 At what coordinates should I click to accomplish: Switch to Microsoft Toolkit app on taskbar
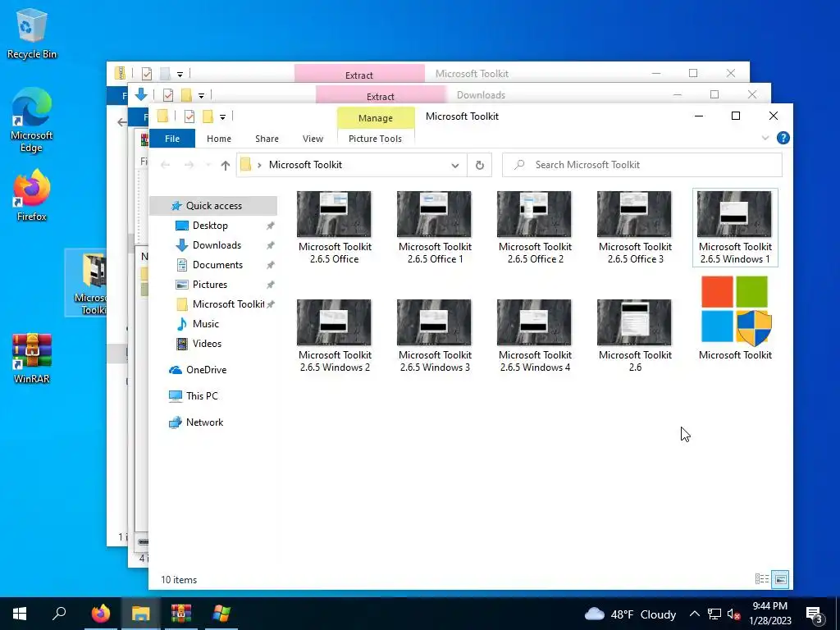point(221,614)
